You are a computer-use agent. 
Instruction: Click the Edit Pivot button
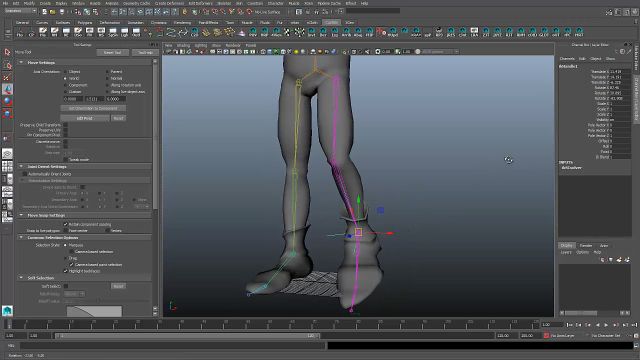[x=84, y=118]
